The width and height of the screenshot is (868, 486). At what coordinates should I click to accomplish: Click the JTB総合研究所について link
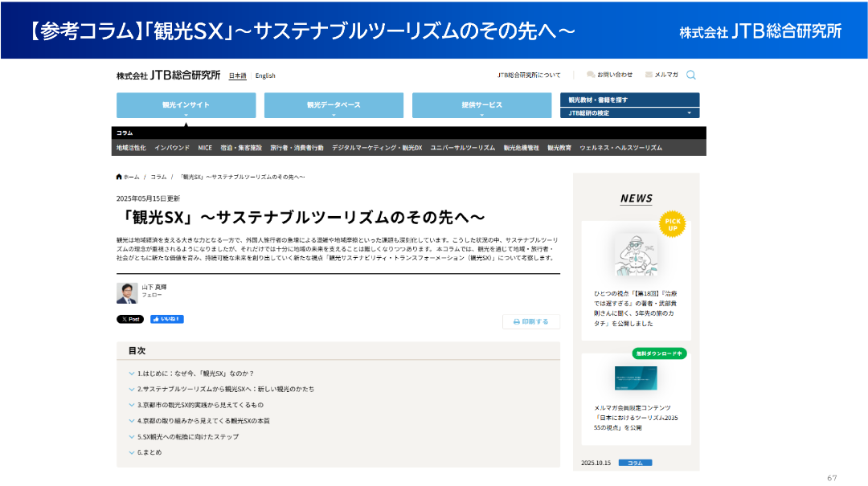point(529,75)
